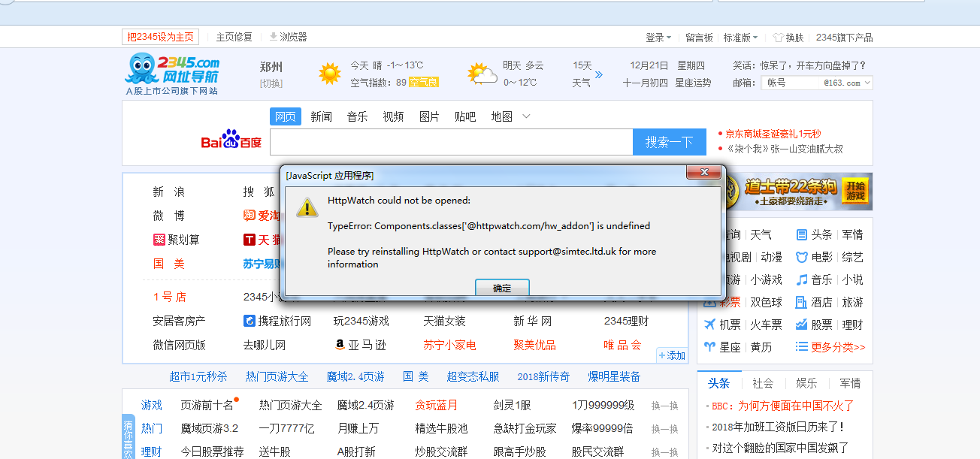Image resolution: width=980 pixels, height=459 pixels.
Task: Click today's sunny weather icon
Action: (329, 74)
